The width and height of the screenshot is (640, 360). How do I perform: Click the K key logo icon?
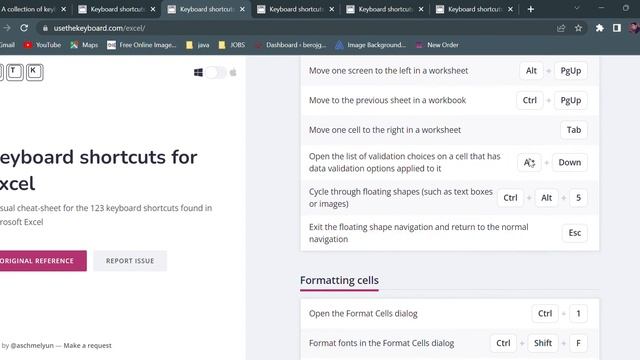[34, 72]
